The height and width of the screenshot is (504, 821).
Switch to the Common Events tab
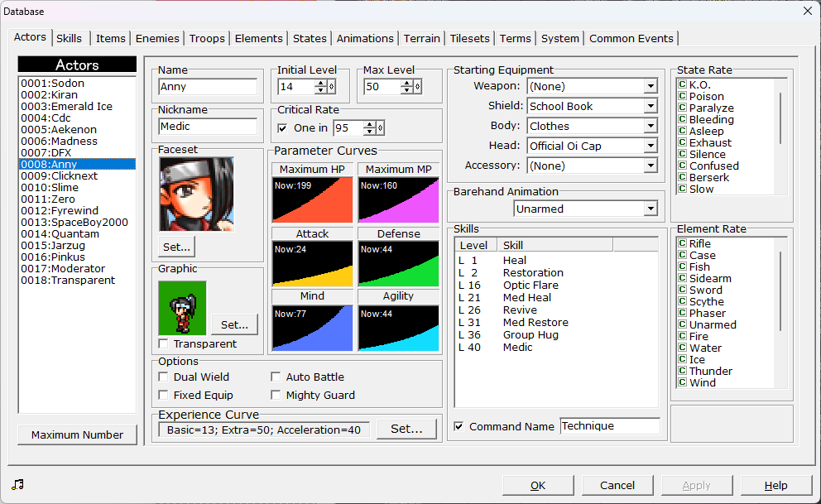coord(631,39)
